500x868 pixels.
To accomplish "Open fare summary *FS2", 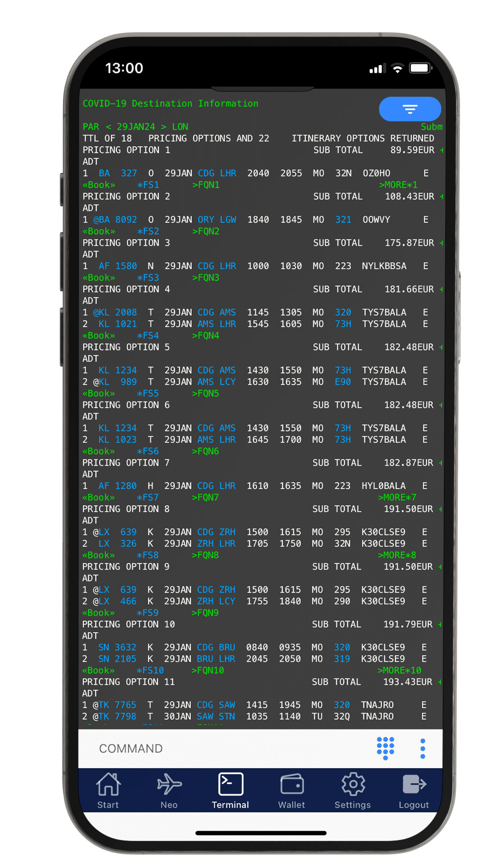I will [148, 231].
